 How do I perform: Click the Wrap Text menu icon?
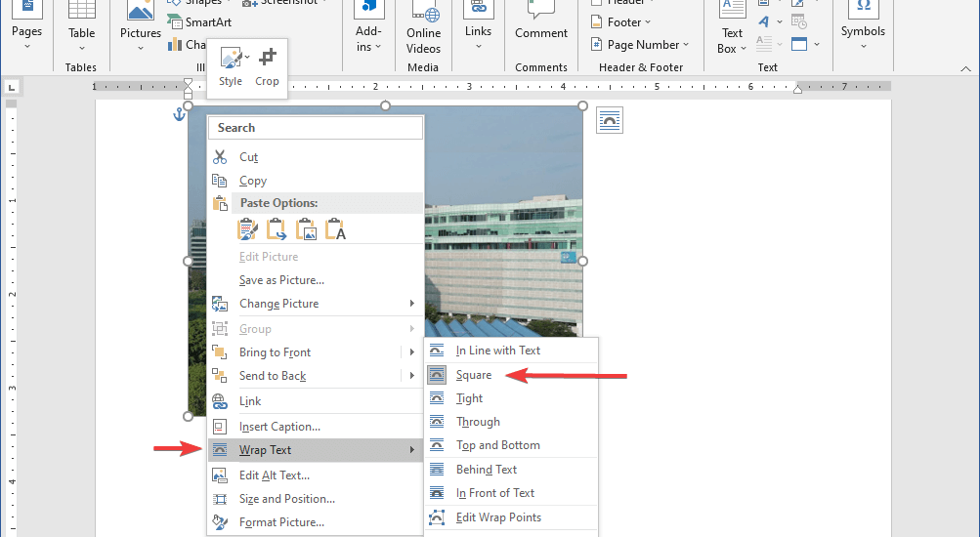pos(220,449)
